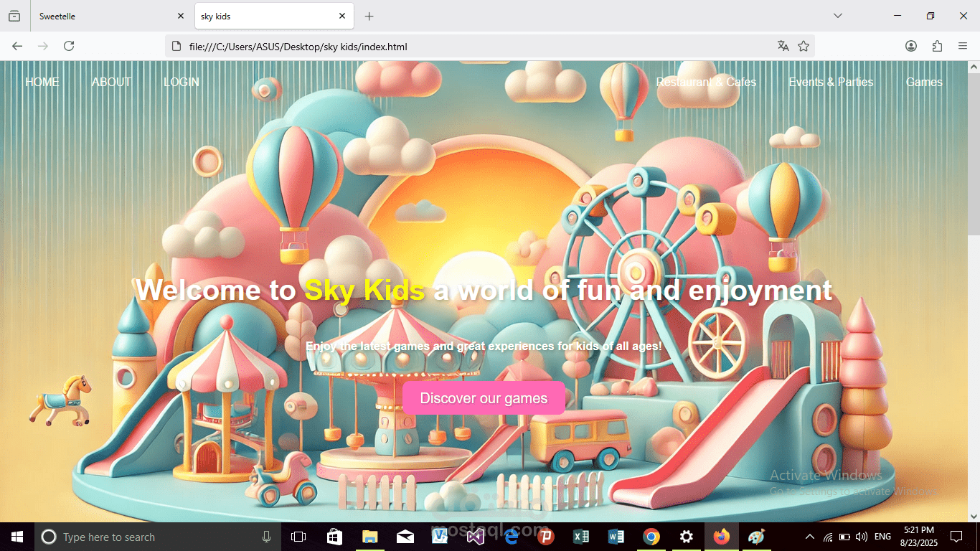Close the sky kids tab

(342, 16)
